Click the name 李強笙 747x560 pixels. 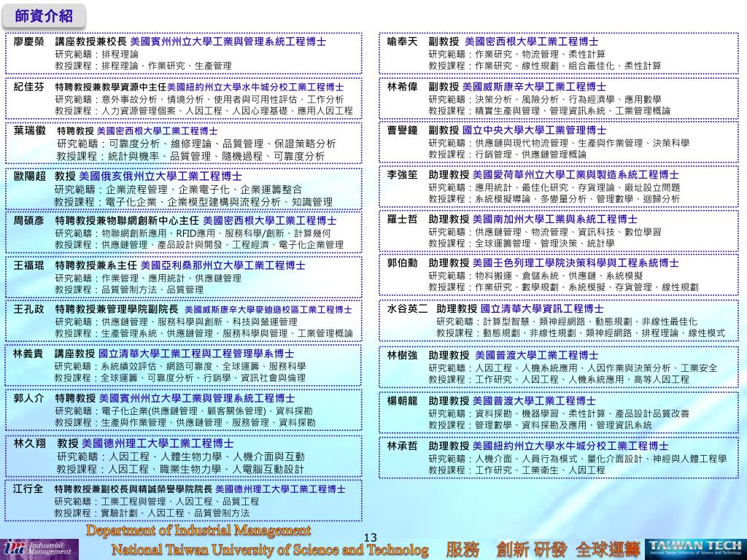point(402,175)
